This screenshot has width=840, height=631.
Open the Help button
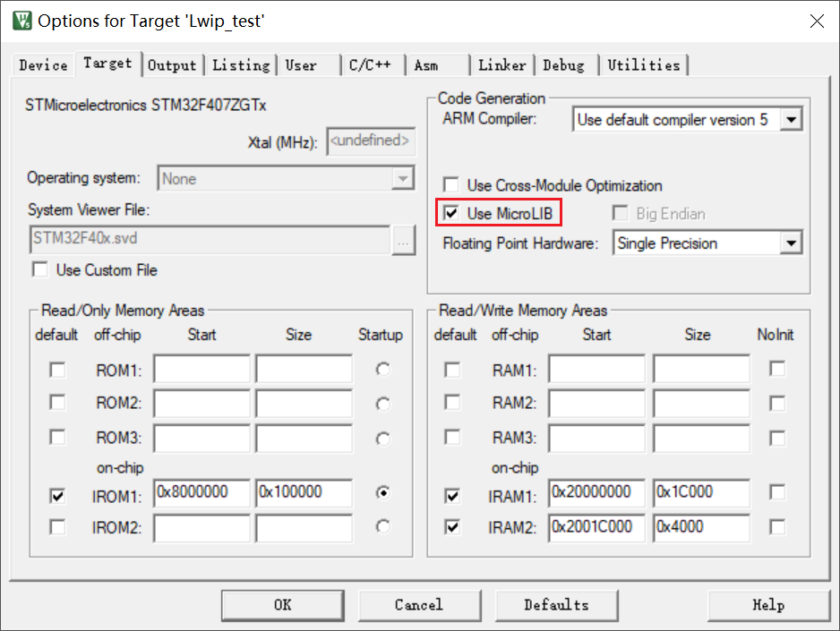tap(768, 605)
